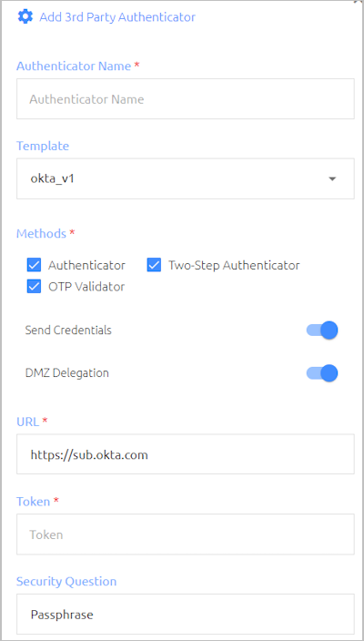The height and width of the screenshot is (641, 364).
Task: Select the Token input box
Action: coord(186,534)
